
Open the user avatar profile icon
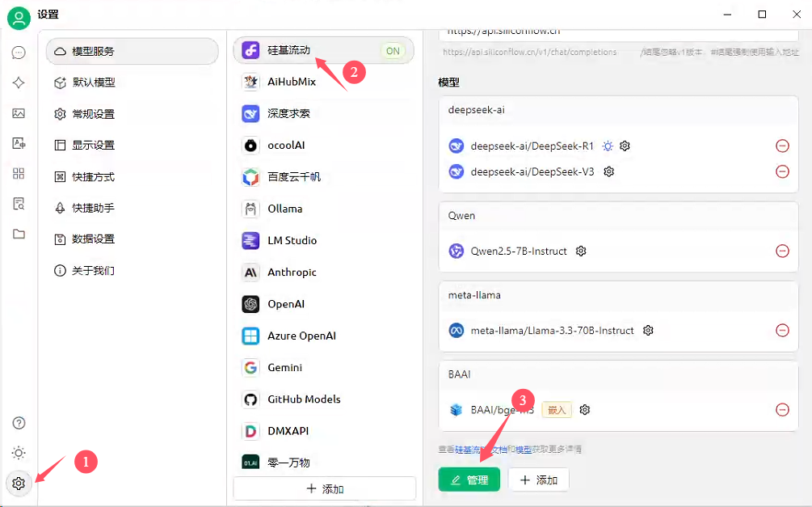click(x=19, y=19)
